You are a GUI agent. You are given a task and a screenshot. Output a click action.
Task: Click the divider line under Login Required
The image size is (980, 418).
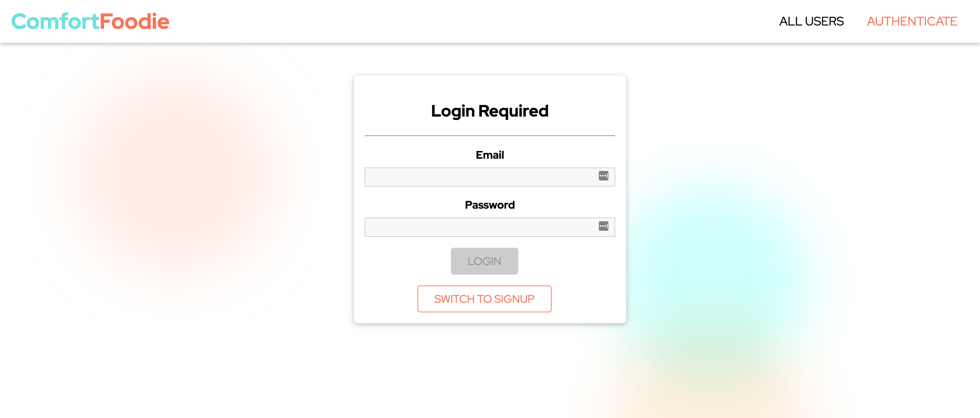pyautogui.click(x=490, y=135)
